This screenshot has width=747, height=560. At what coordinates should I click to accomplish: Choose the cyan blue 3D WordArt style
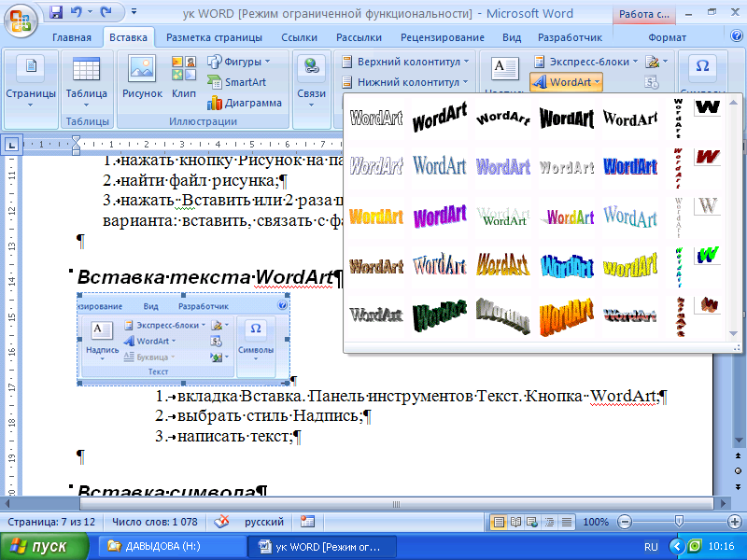pyautogui.click(x=567, y=267)
